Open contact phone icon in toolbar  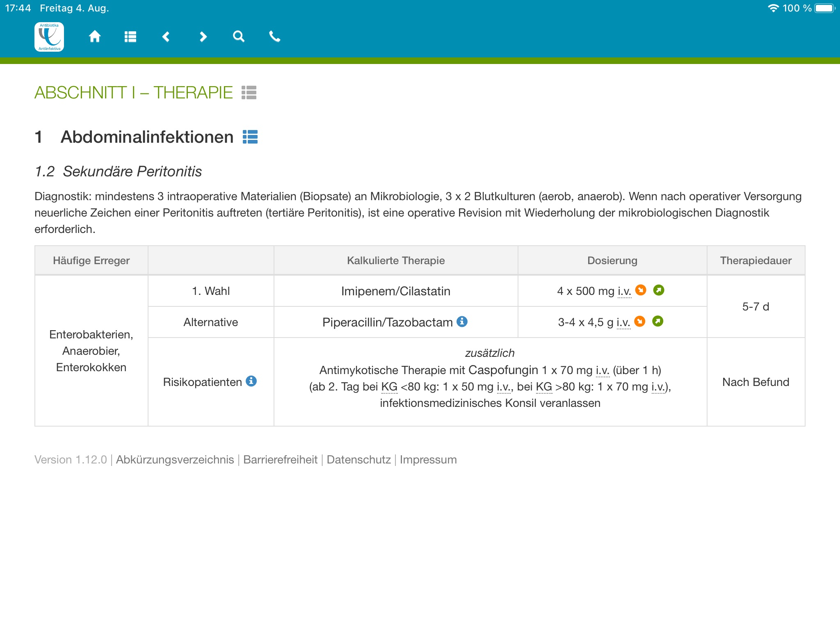pos(274,37)
